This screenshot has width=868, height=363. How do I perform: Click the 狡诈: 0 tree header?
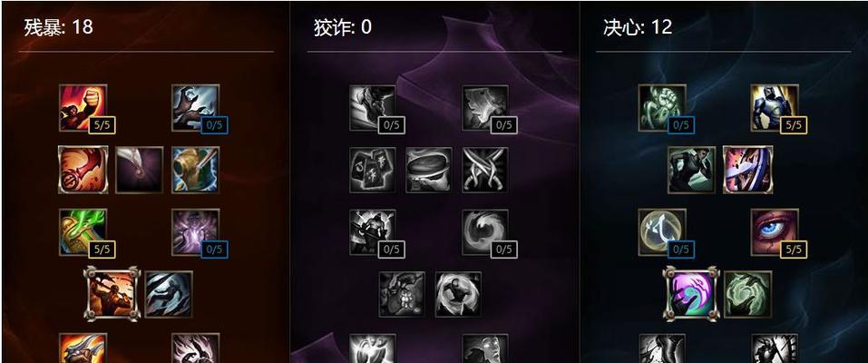coord(343,26)
